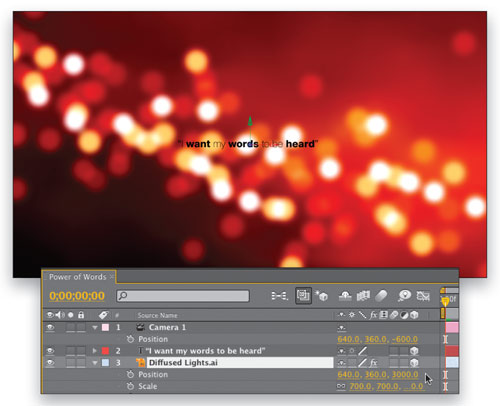Click the Source Name column header

pyautogui.click(x=158, y=315)
